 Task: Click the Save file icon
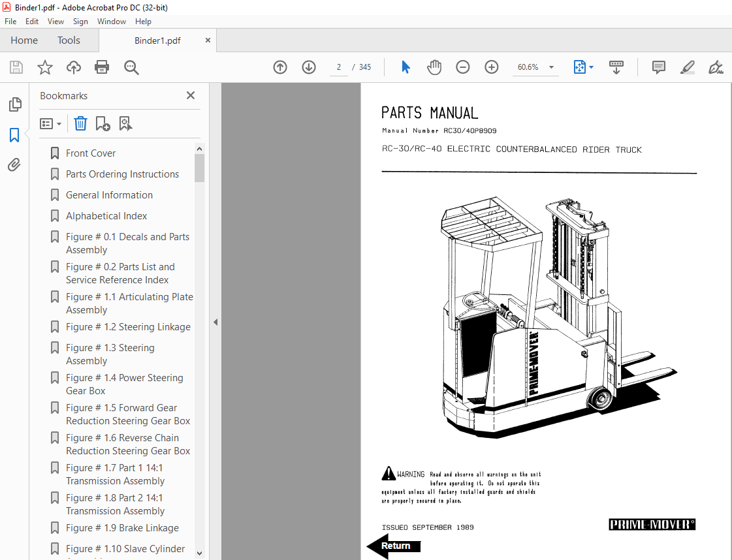(16, 67)
